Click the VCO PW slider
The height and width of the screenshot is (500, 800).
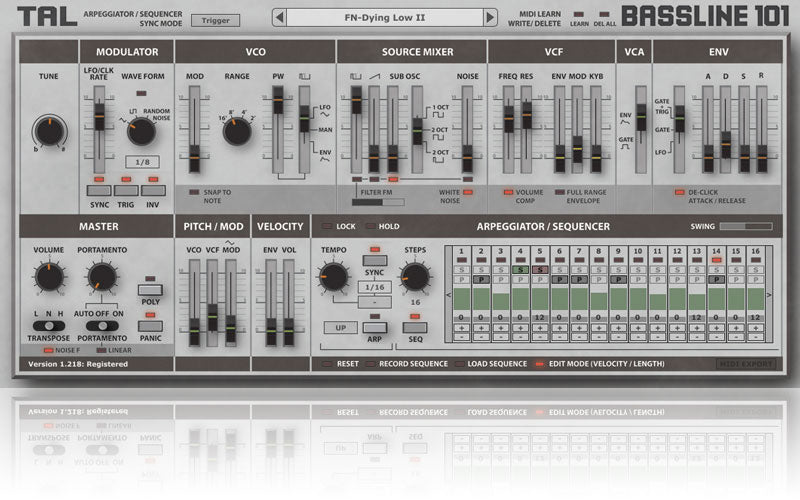pyautogui.click(x=278, y=100)
